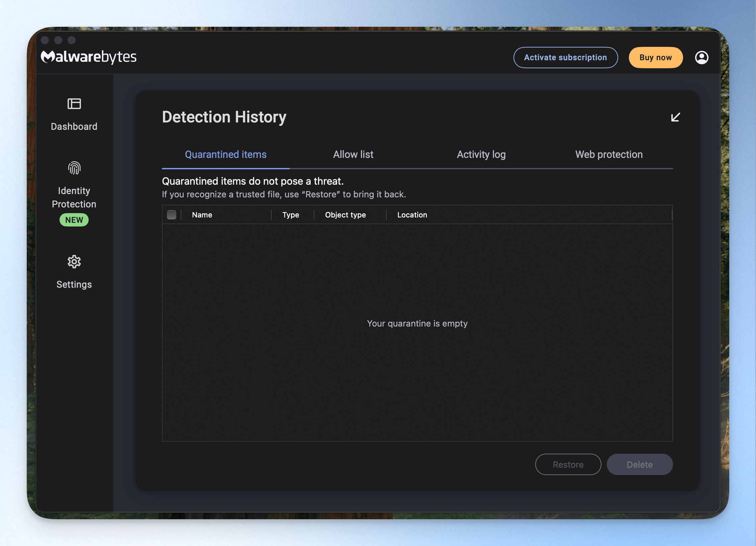Screen dimensions: 756x546
Task: Click the Identity Protection fingerprint icon
Action: [74, 168]
